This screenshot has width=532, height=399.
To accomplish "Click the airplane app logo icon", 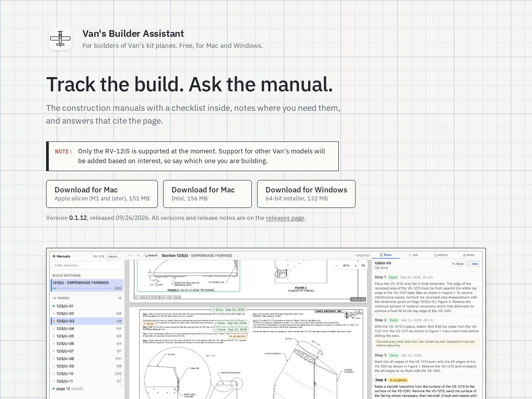I will 60,39.
